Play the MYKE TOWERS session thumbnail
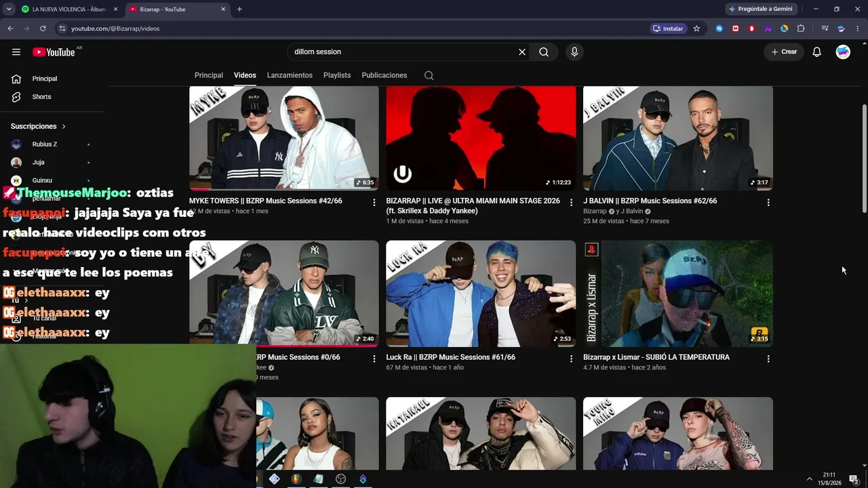The image size is (868, 488). (x=284, y=138)
